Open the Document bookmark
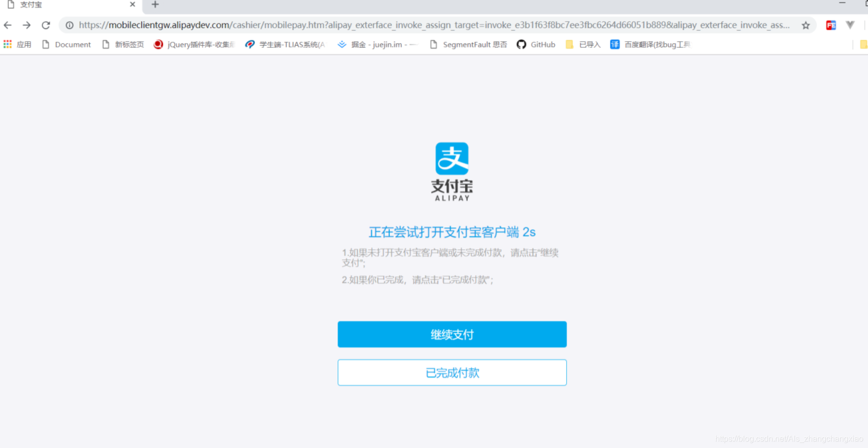Image resolution: width=868 pixels, height=448 pixels. pyautogui.click(x=66, y=44)
